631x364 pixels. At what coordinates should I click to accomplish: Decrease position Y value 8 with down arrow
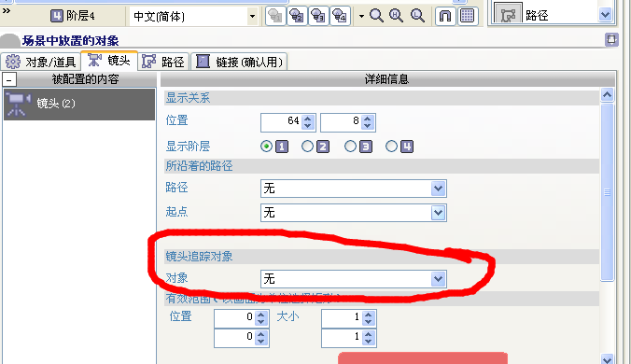tap(368, 126)
